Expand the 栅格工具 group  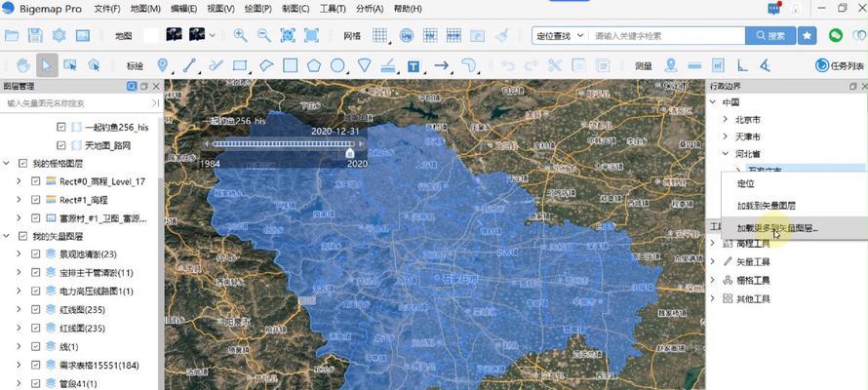coord(713,280)
